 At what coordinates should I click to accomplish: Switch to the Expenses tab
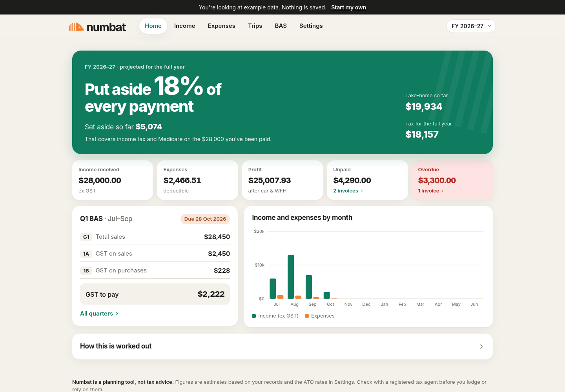click(222, 26)
